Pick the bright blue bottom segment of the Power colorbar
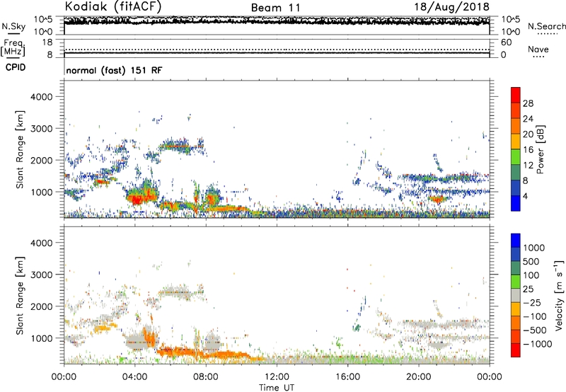566x392 pixels. pos(516,203)
